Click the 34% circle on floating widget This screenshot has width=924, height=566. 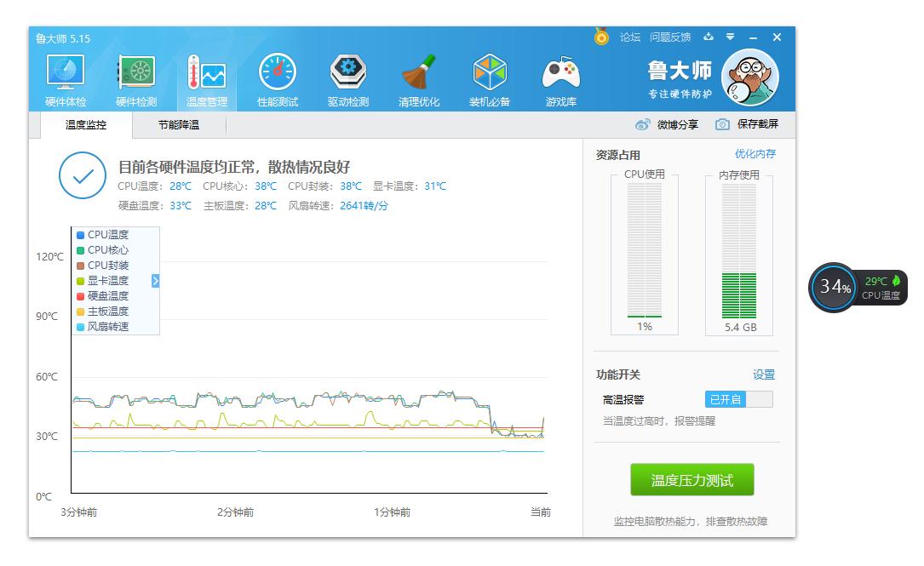[834, 288]
